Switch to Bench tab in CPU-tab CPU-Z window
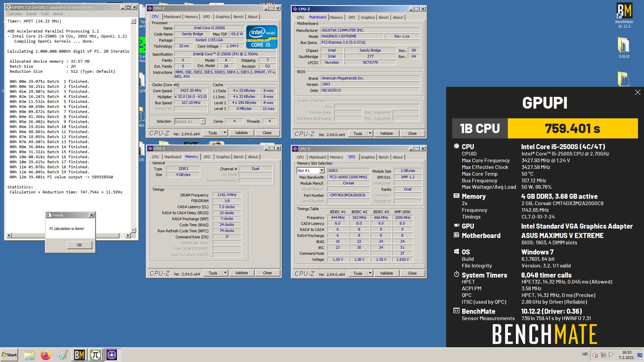The image size is (644, 362). [238, 17]
